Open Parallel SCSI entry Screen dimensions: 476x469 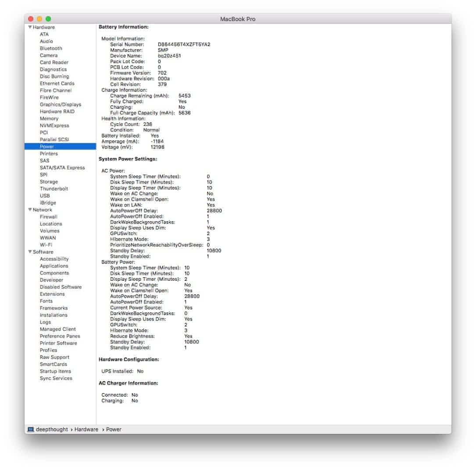pos(54,140)
